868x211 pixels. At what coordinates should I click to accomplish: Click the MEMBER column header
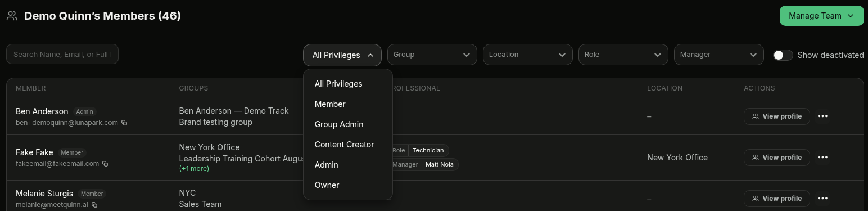click(31, 88)
